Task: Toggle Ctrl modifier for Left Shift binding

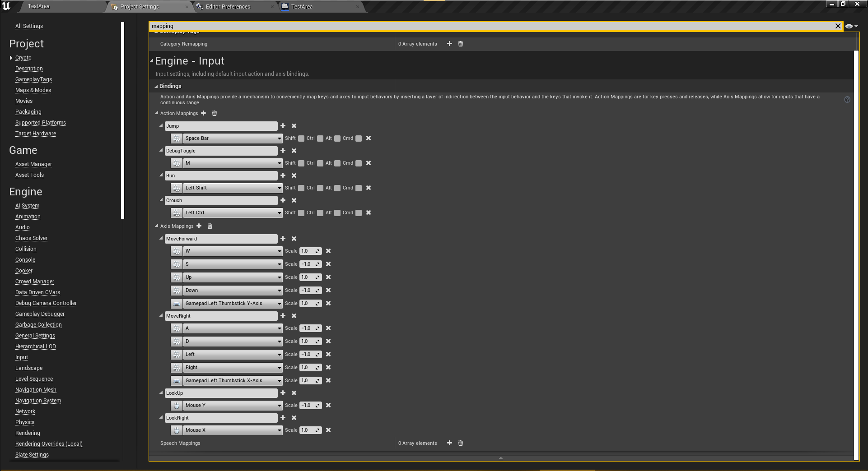Action: [320, 188]
